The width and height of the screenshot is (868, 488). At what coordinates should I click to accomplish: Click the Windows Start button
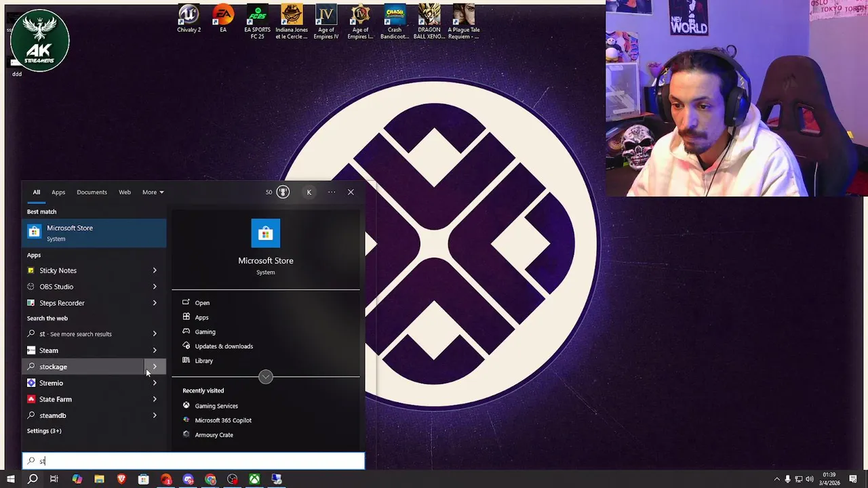coord(10,479)
